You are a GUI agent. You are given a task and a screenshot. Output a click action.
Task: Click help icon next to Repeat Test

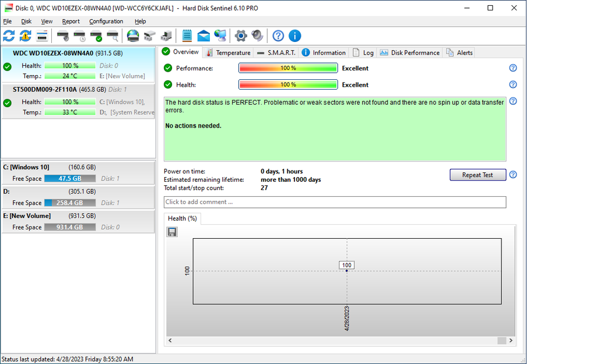coord(513,175)
